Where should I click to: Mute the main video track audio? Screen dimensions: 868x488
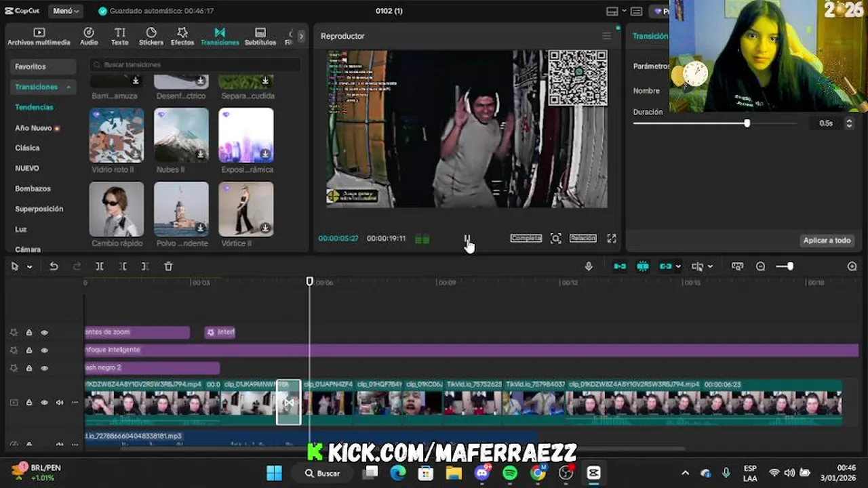pyautogui.click(x=59, y=403)
